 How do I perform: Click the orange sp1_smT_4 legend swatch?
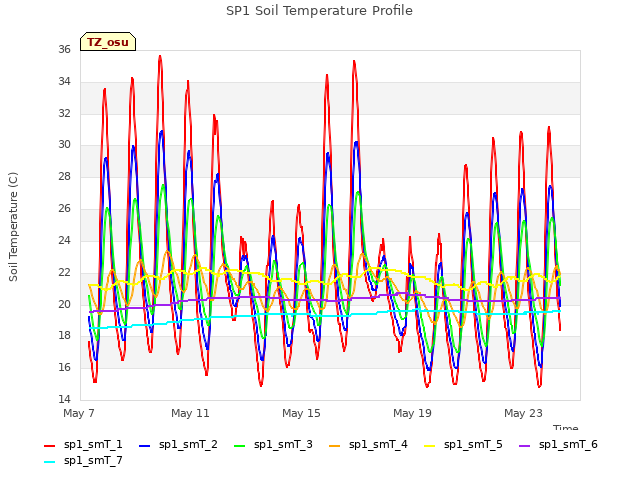(x=334, y=446)
